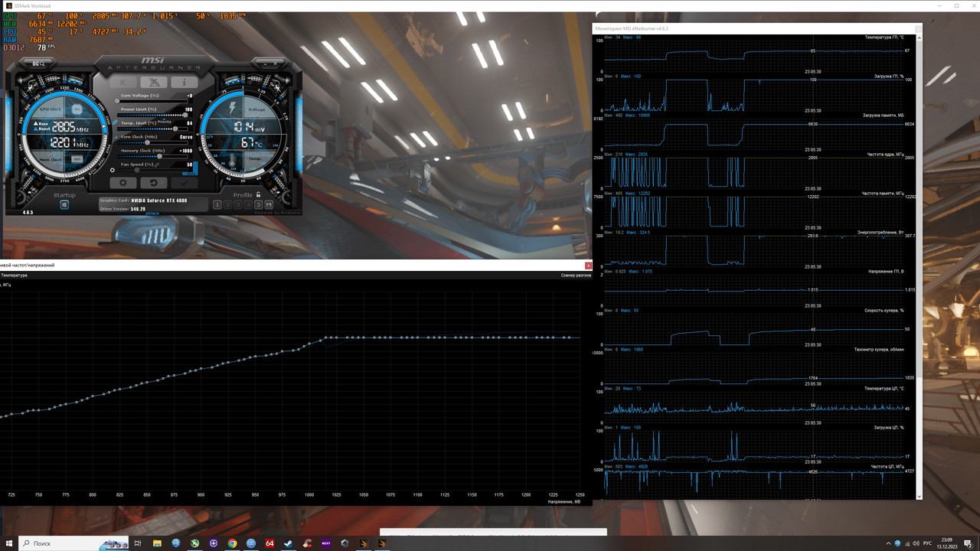Open the OC Scanner in Afterburner
The image size is (980, 551).
click(x=38, y=64)
